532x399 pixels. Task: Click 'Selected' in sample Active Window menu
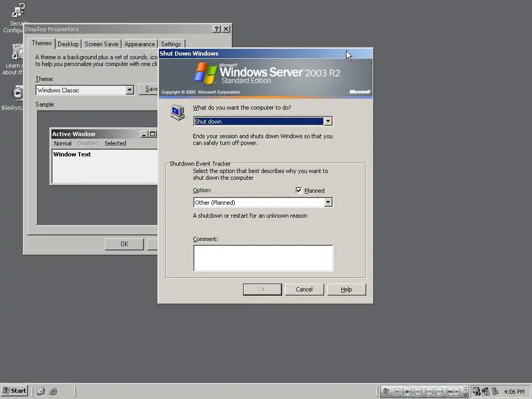click(115, 143)
